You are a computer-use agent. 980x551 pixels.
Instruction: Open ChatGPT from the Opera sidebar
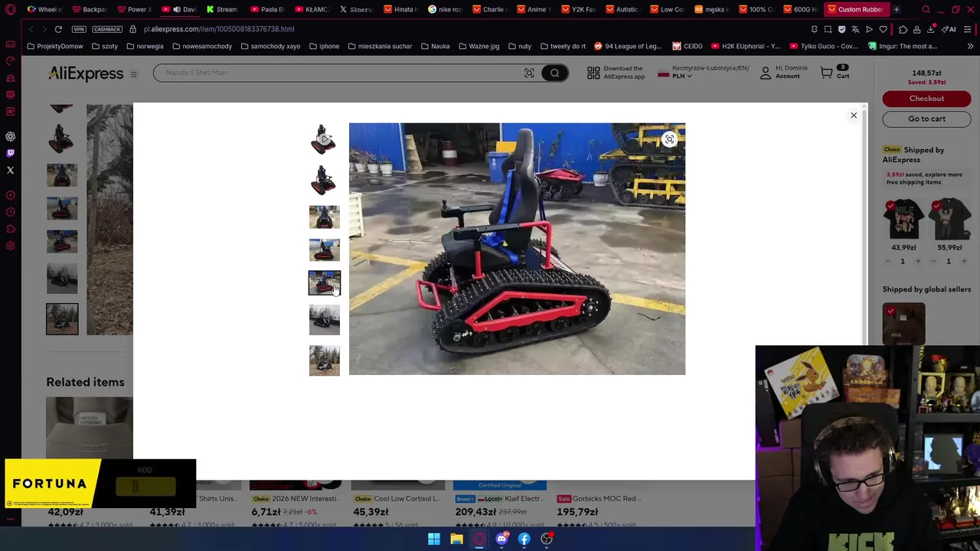click(x=11, y=136)
